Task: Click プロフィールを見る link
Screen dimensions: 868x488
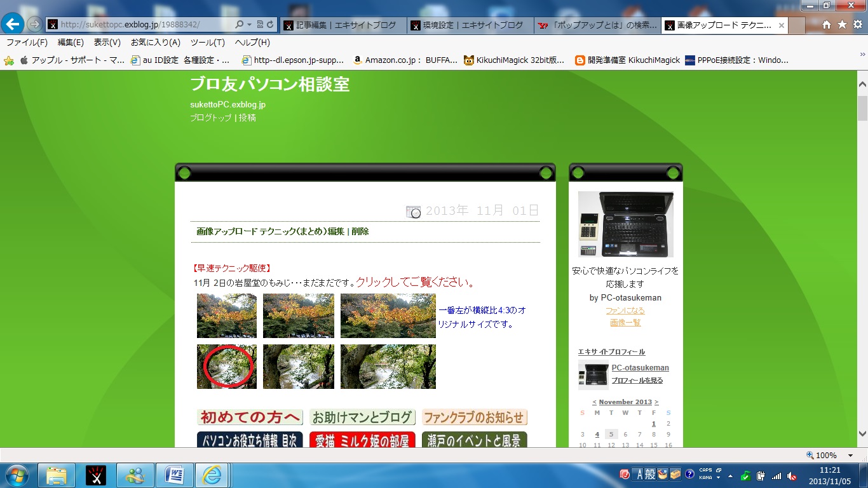Action: click(x=637, y=381)
